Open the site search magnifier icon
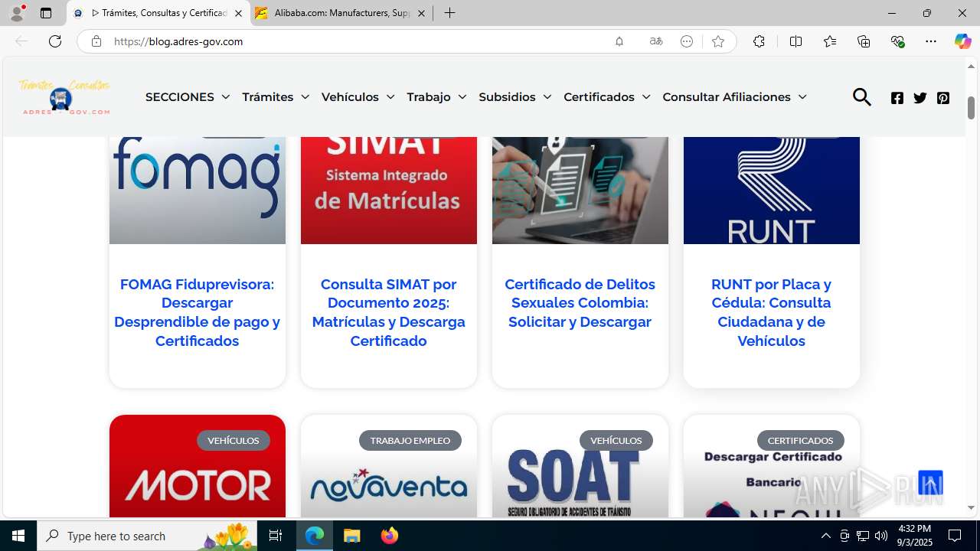This screenshot has width=980, height=551. pos(862,97)
